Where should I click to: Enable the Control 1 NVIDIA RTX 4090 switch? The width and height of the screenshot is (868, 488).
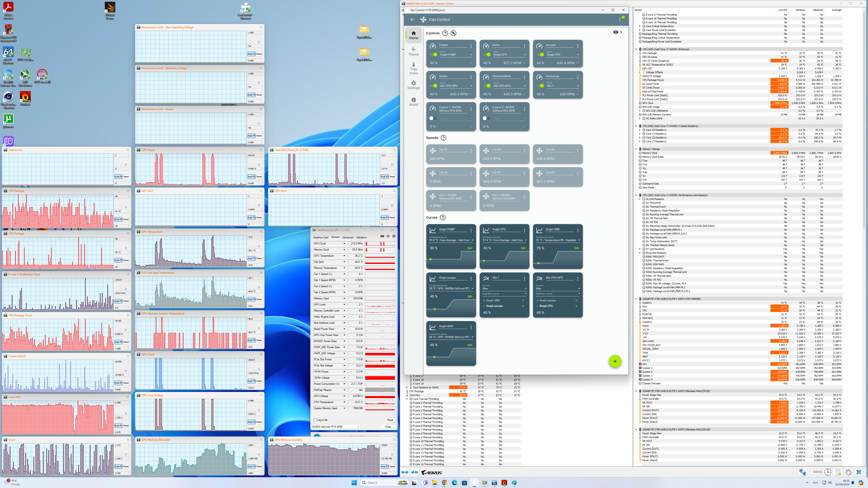[433, 118]
